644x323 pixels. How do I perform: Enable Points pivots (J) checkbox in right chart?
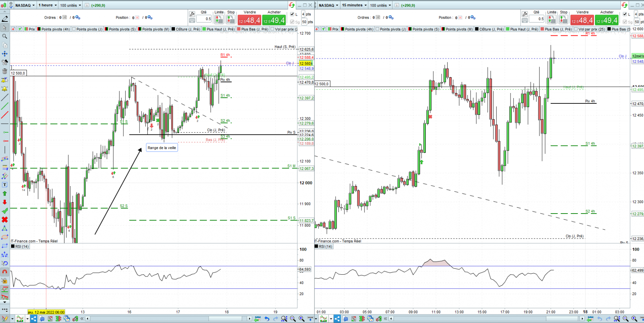[x=377, y=29]
